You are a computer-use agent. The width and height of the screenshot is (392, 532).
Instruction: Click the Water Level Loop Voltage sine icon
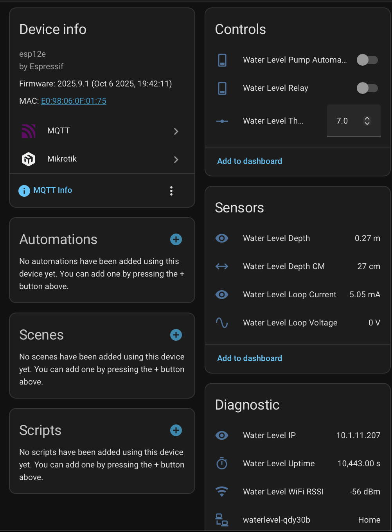[x=222, y=323]
